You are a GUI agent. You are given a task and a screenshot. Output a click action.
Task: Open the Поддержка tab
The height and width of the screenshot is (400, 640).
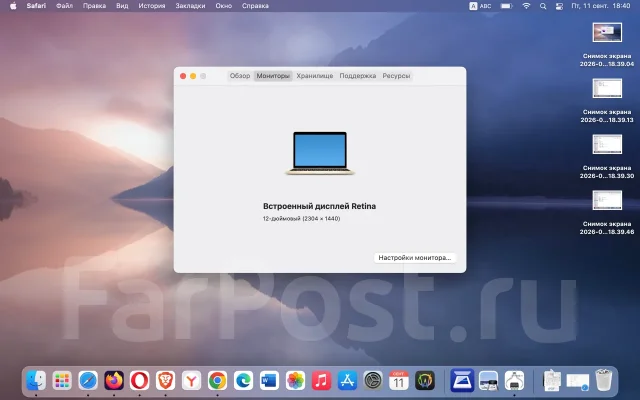pos(358,76)
